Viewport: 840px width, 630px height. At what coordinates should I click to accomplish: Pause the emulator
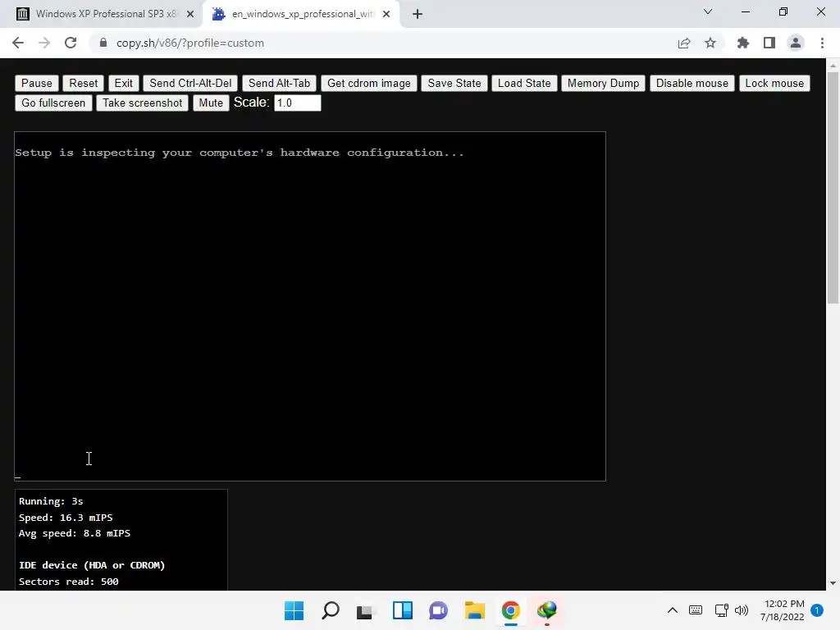pyautogui.click(x=36, y=83)
